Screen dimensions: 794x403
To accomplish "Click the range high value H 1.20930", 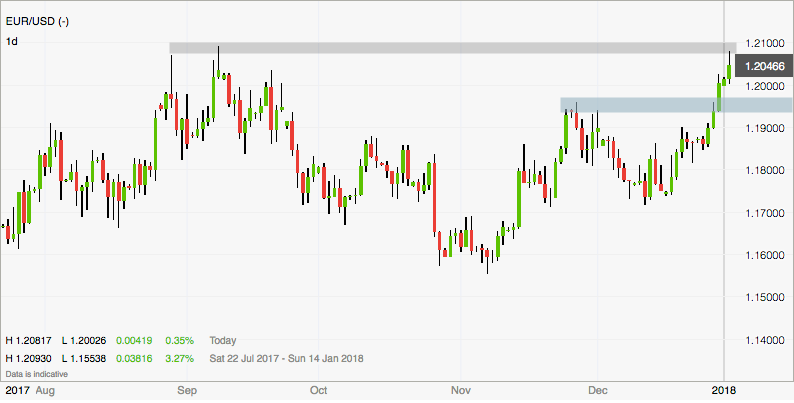I will (x=28, y=358).
